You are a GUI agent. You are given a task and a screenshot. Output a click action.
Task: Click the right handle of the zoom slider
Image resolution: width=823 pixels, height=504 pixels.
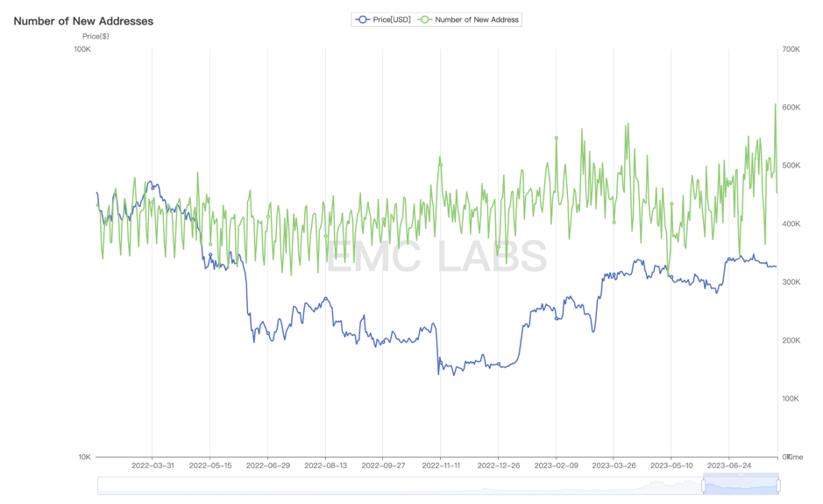point(778,485)
